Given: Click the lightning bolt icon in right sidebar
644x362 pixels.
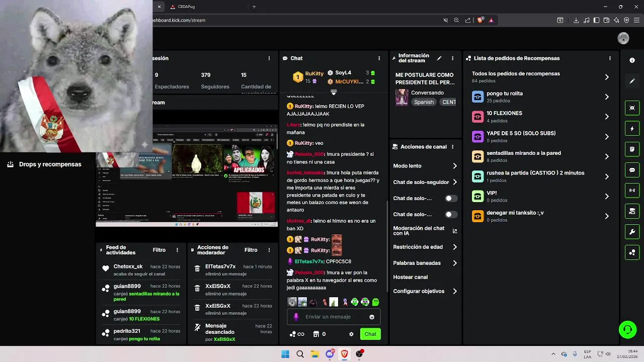Looking at the screenshot, I should tap(632, 129).
